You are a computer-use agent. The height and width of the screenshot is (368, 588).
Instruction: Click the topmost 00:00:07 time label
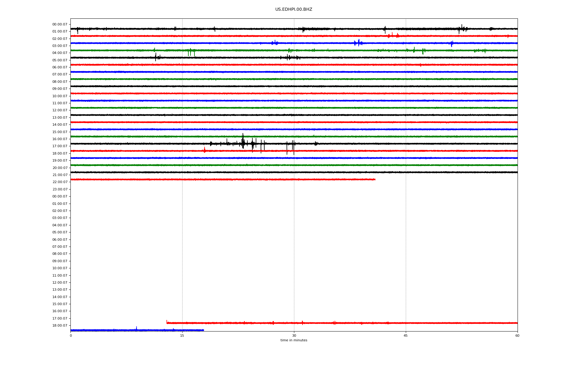point(60,25)
